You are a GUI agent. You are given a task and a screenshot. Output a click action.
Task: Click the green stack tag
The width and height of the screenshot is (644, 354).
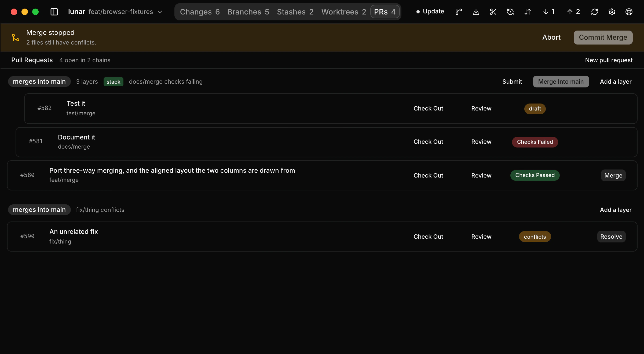tap(113, 82)
